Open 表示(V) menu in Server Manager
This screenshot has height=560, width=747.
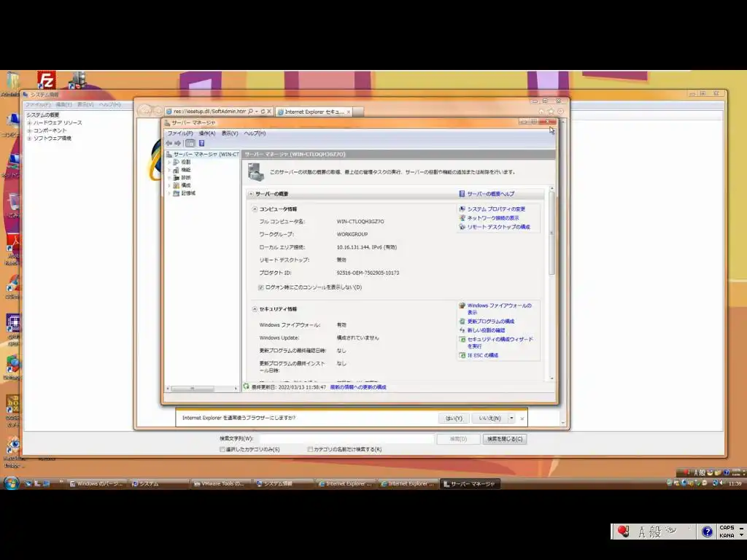pyautogui.click(x=230, y=133)
